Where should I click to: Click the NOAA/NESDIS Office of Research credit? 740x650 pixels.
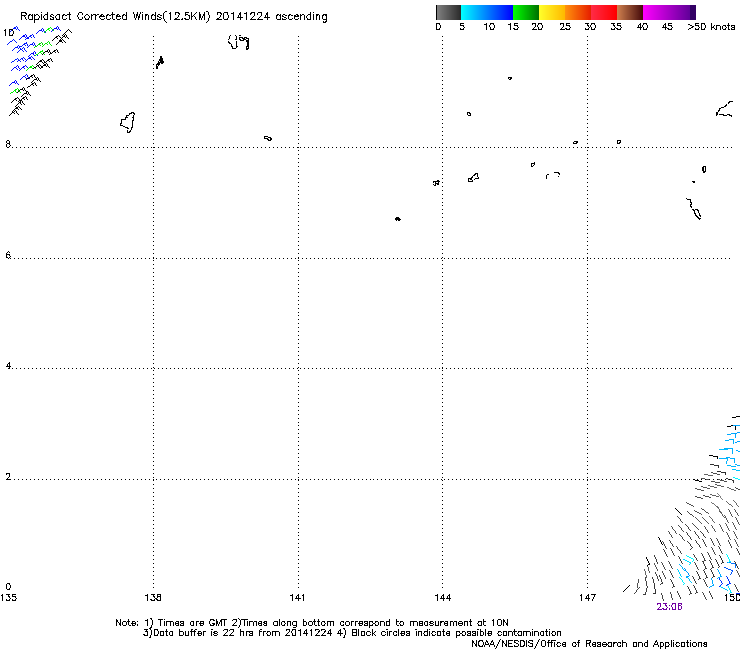tap(589, 644)
